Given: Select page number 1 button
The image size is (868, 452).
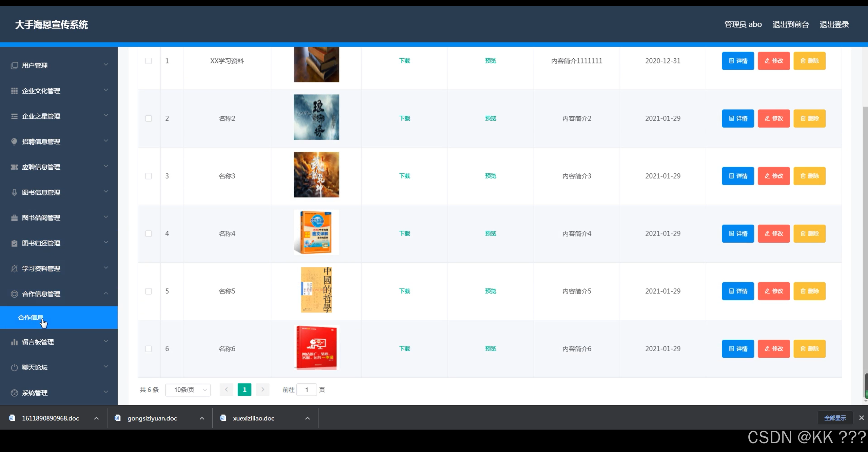Looking at the screenshot, I should click(x=244, y=390).
